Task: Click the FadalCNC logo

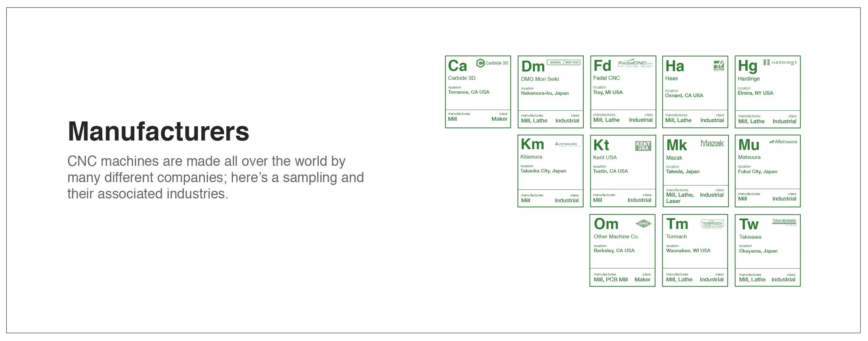Action: coord(635,63)
